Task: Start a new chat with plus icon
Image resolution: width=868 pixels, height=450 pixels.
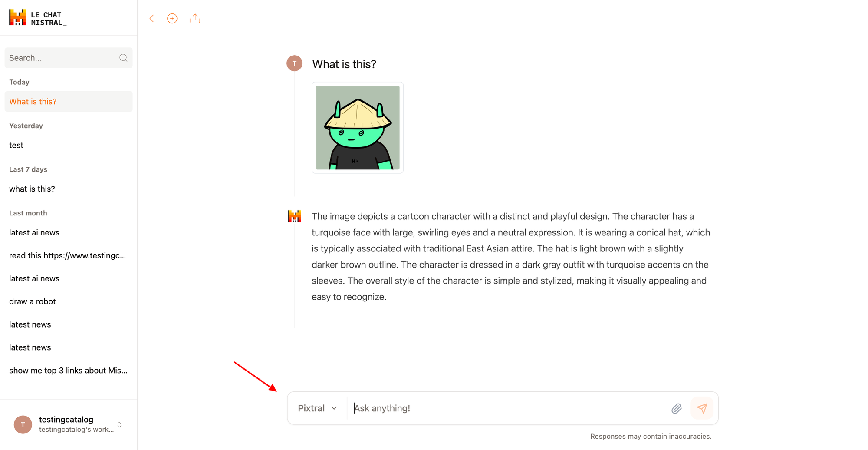Action: [x=172, y=19]
